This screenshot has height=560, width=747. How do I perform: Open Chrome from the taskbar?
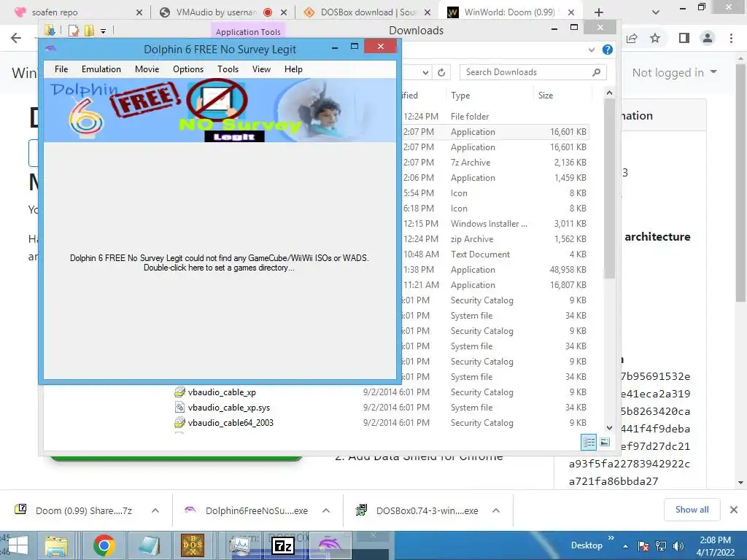click(104, 545)
